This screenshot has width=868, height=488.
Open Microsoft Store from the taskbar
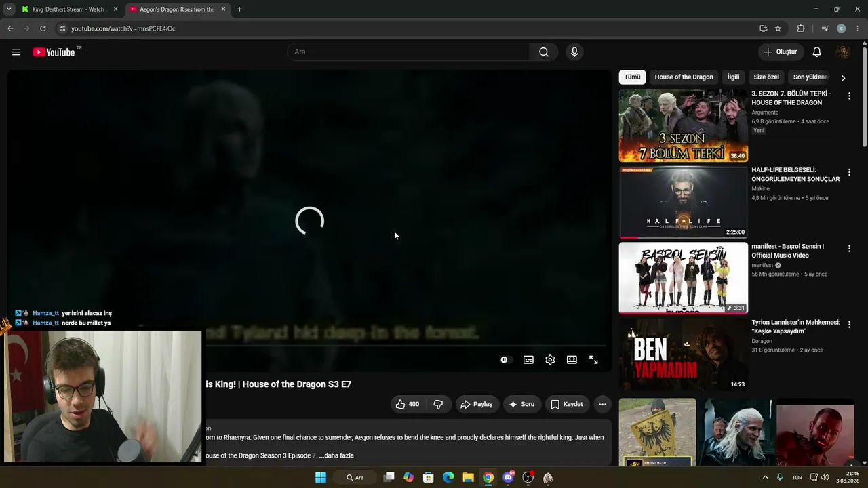click(429, 478)
